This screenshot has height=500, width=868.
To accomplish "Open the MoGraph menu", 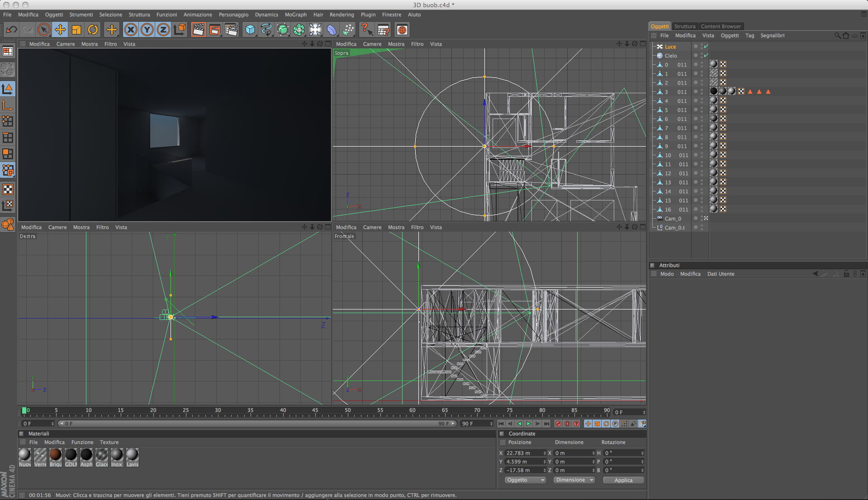I will pos(295,14).
